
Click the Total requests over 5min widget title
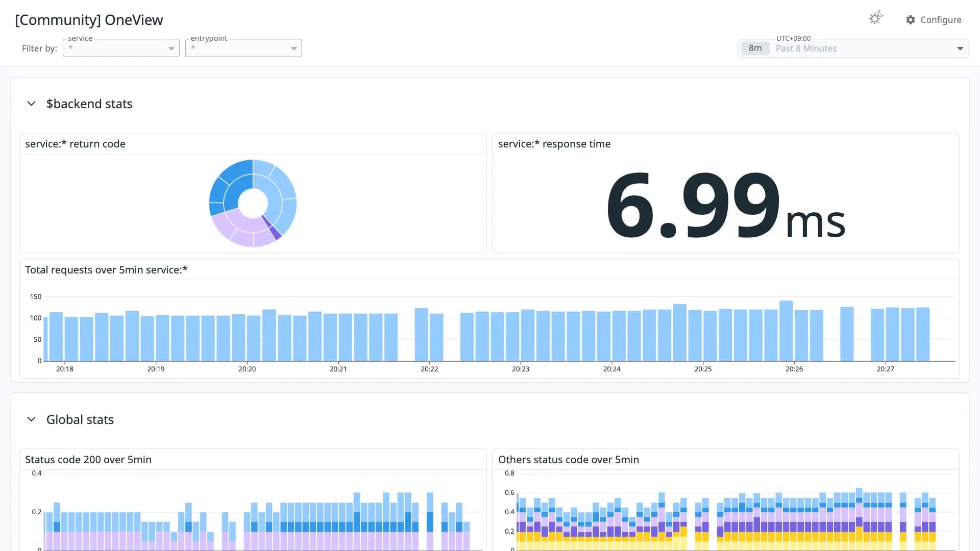tap(106, 270)
